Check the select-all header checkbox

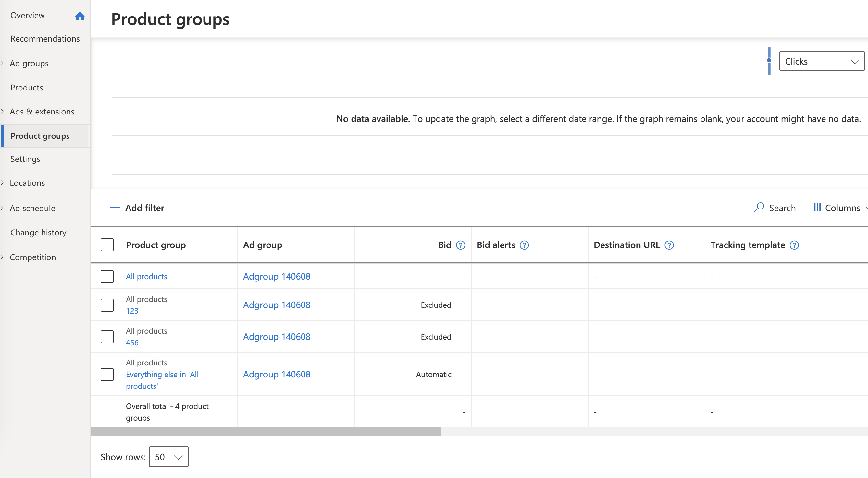click(107, 245)
